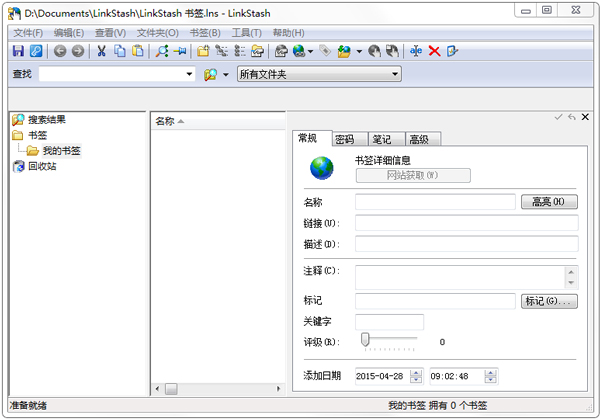Click the import bookmarks folder icon
This screenshot has width=600, height=420.
tap(344, 51)
